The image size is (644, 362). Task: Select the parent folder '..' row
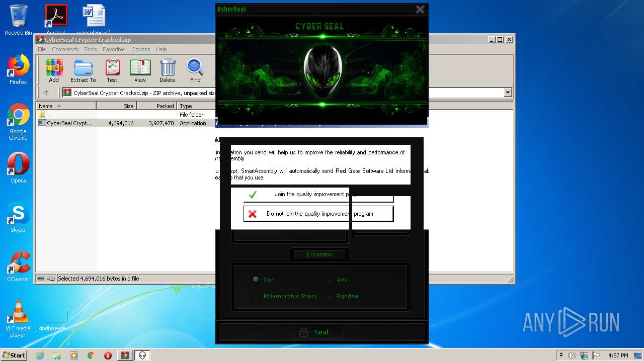126,115
